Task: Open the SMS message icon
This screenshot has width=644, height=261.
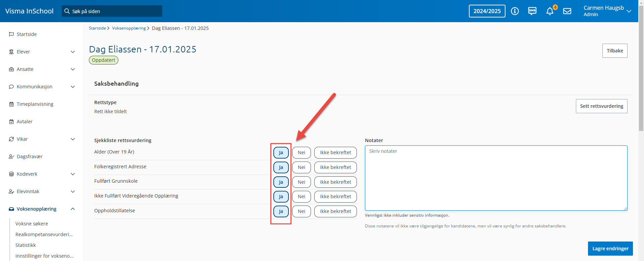Action: [532, 11]
